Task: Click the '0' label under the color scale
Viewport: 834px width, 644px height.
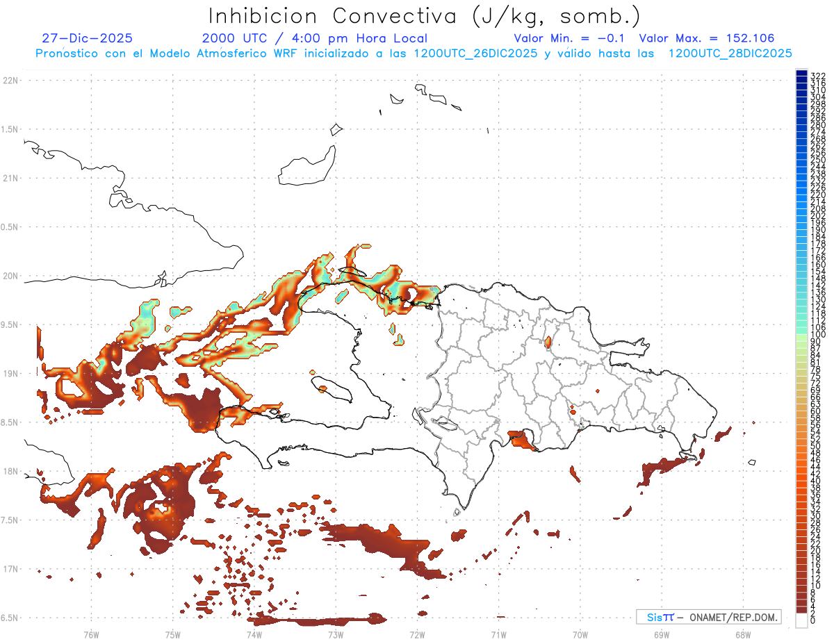Action: pyautogui.click(x=813, y=620)
